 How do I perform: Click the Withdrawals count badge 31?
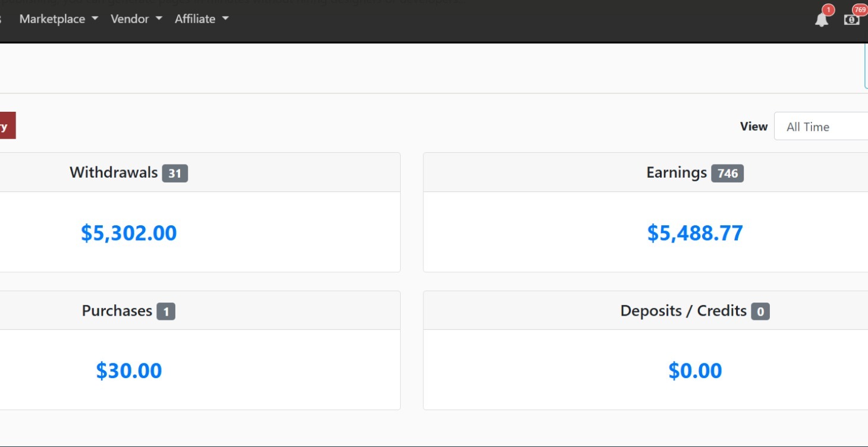[175, 173]
